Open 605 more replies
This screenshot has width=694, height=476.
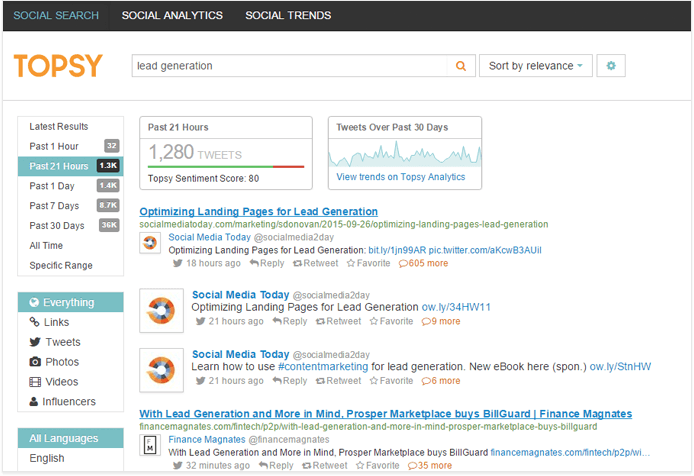[x=424, y=263]
